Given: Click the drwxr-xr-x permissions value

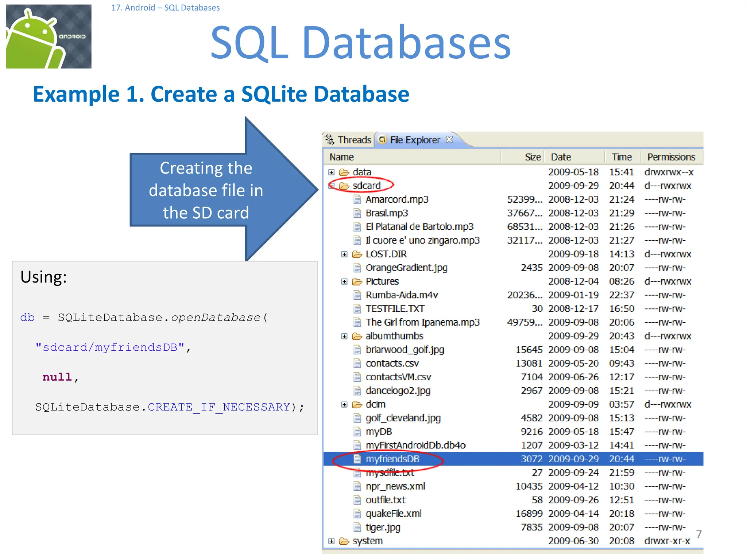Looking at the screenshot, I should 667,541.
